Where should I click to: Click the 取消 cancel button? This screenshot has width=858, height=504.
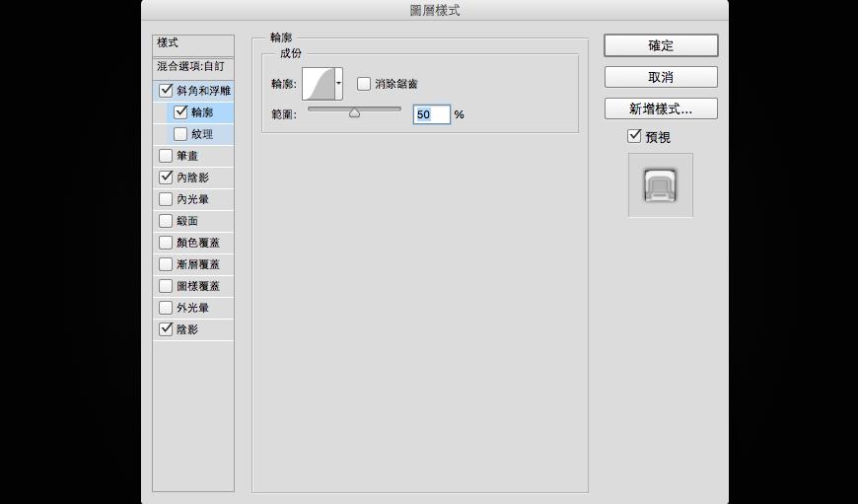(x=661, y=77)
